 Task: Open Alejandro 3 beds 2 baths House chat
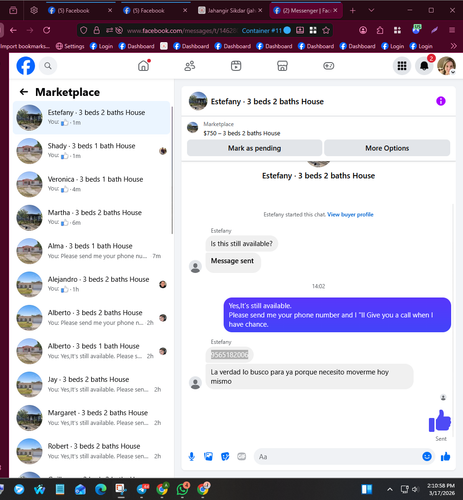[92, 284]
